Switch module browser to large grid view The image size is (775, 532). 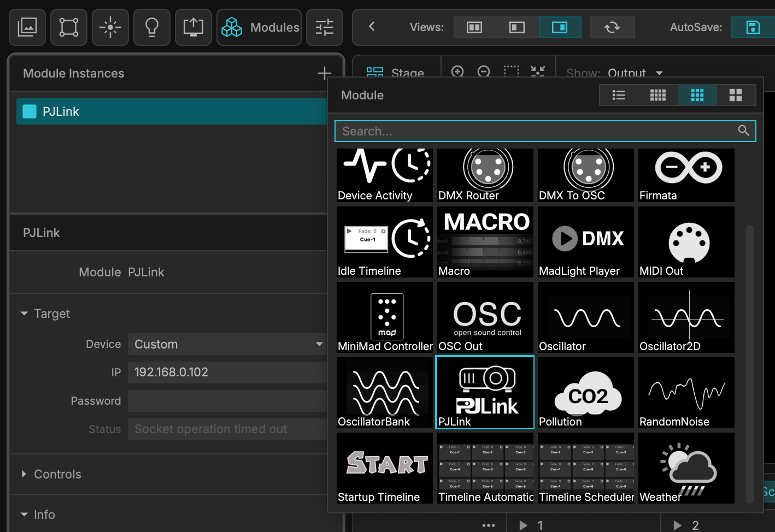click(736, 96)
